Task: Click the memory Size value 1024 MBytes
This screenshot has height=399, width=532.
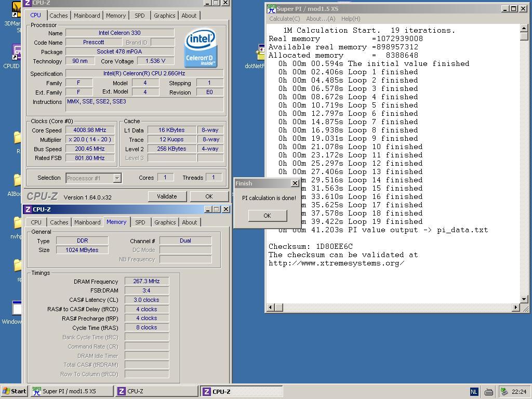Action: [x=82, y=250]
